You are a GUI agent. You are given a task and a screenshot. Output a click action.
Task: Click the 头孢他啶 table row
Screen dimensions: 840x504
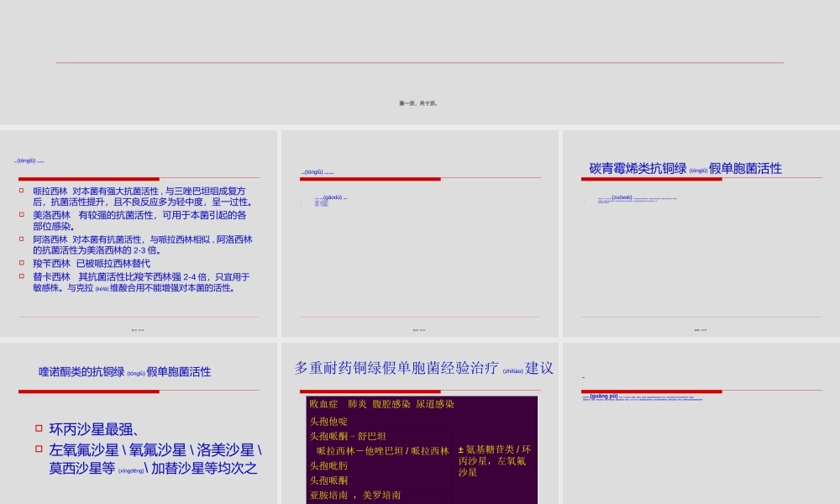pos(328,422)
